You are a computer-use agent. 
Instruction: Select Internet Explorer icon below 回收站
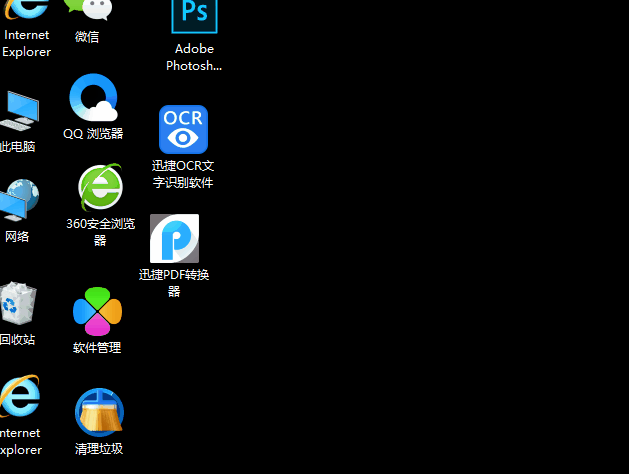(19, 397)
